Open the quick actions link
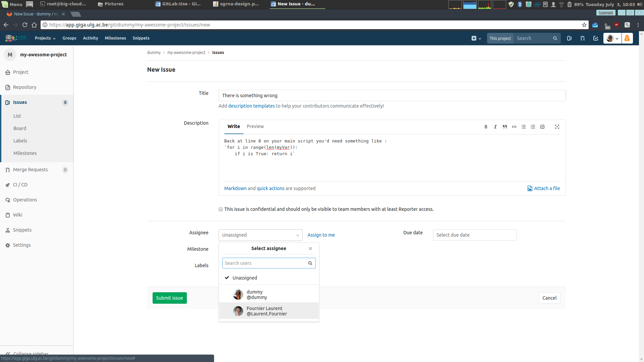This screenshot has width=644, height=362. 270,188
